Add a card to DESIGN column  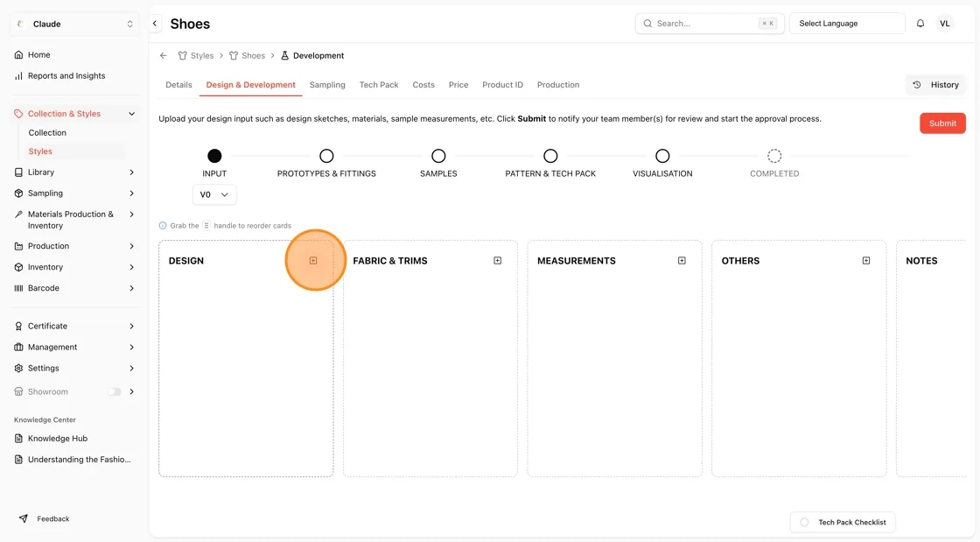[x=313, y=261]
